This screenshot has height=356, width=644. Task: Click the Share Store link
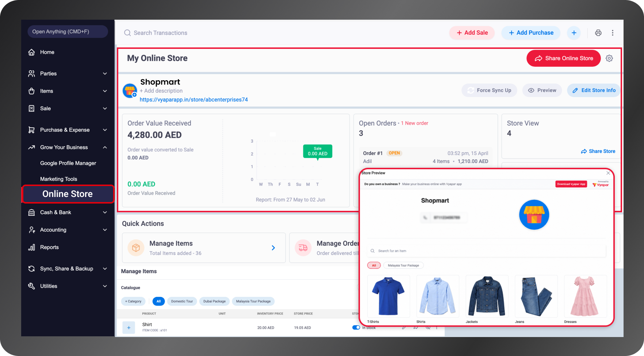click(x=598, y=151)
